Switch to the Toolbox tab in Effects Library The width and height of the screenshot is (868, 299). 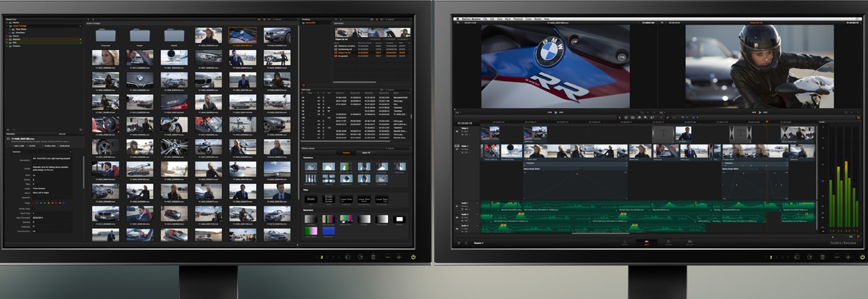click(x=347, y=153)
